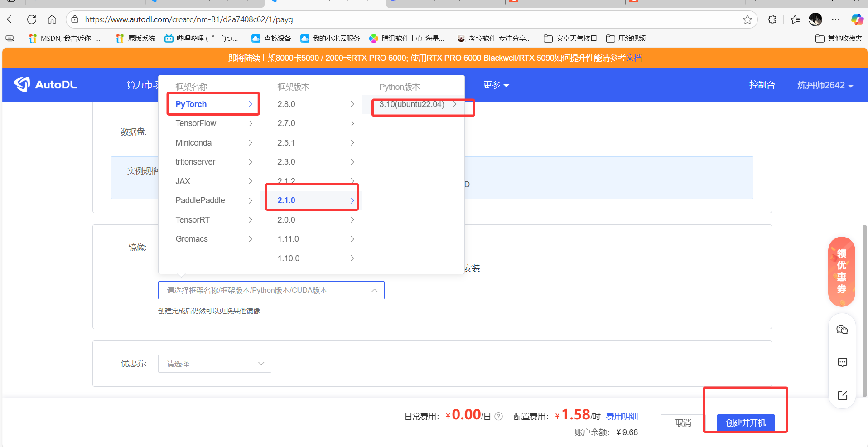Select Python version 3.10(ubuntu22.04)
868x447 pixels.
coord(411,104)
